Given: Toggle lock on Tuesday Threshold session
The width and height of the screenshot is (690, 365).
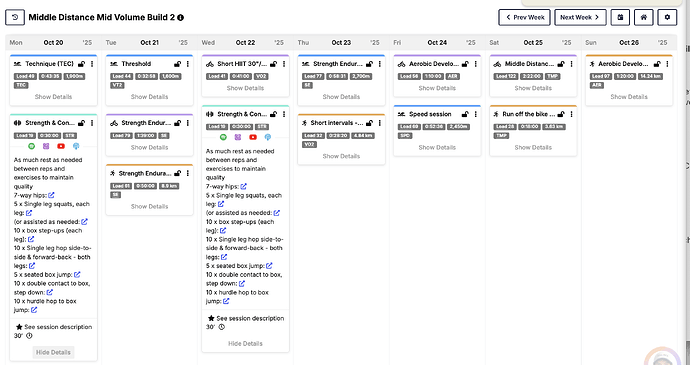Looking at the screenshot, I should (x=177, y=64).
